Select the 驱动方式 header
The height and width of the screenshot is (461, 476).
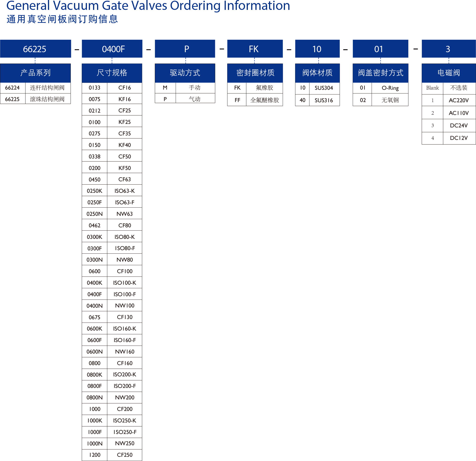185,73
